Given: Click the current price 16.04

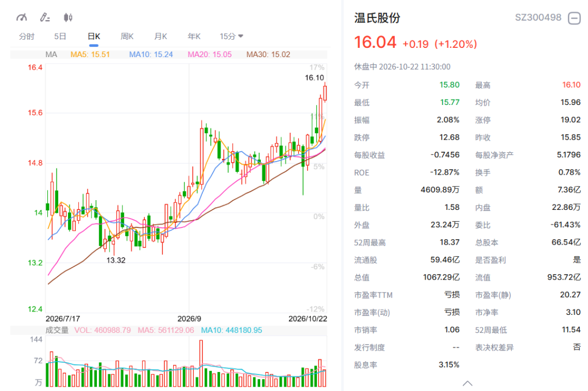Looking at the screenshot, I should [375, 42].
